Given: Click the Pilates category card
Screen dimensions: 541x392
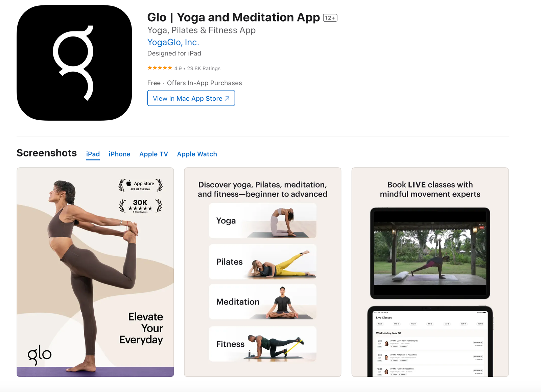Looking at the screenshot, I should pos(263,262).
